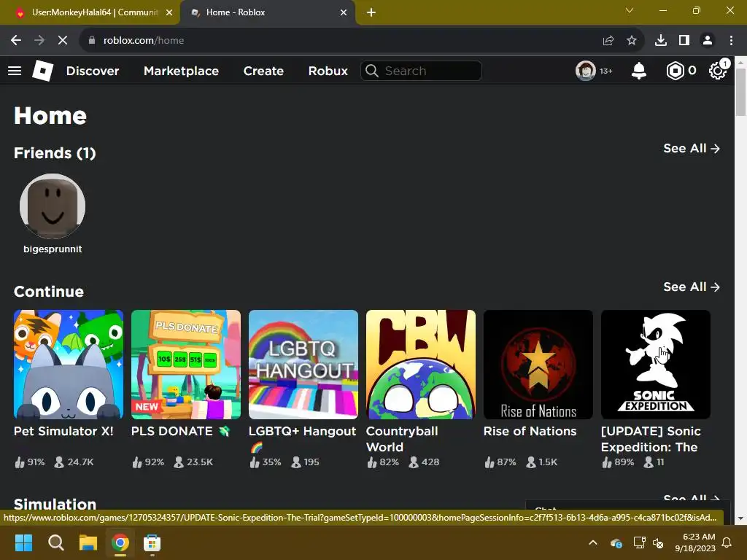The width and height of the screenshot is (747, 560).
Task: Click the Rise of Nations title text
Action: (x=530, y=432)
